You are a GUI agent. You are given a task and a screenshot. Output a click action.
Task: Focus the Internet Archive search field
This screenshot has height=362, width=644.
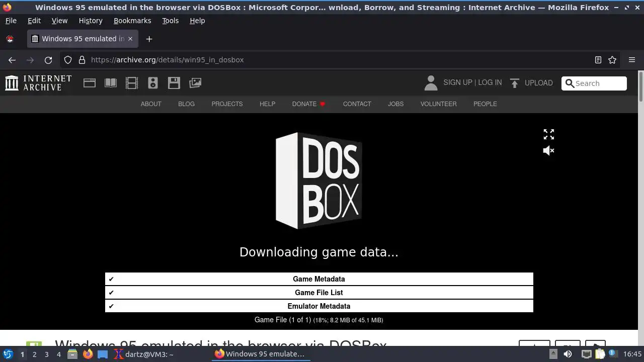[x=594, y=83]
